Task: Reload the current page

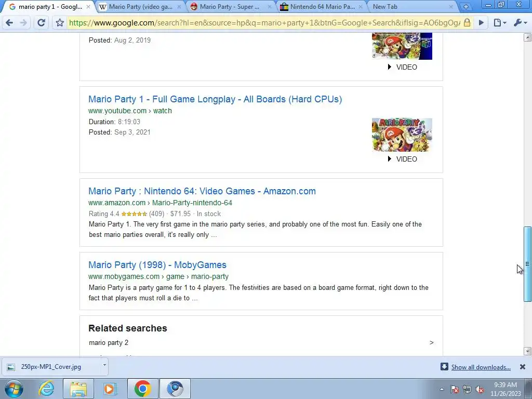Action: pos(41,23)
